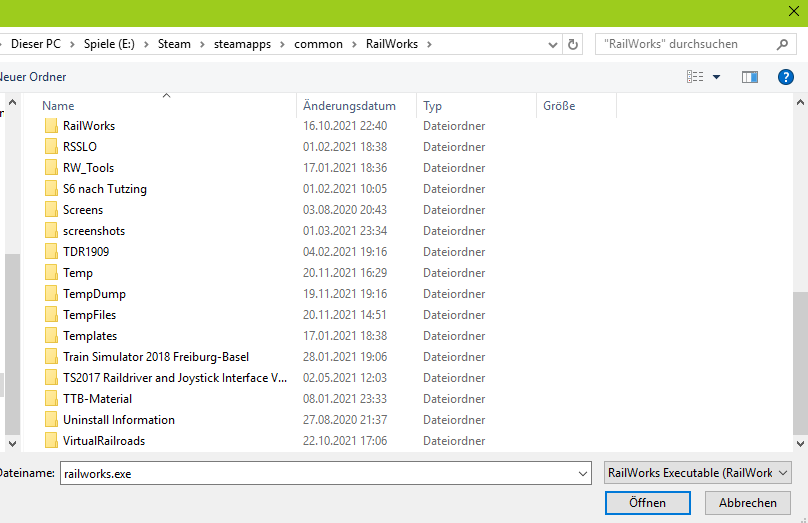Sort by the Name column header
This screenshot has height=523, width=808.
[x=58, y=106]
